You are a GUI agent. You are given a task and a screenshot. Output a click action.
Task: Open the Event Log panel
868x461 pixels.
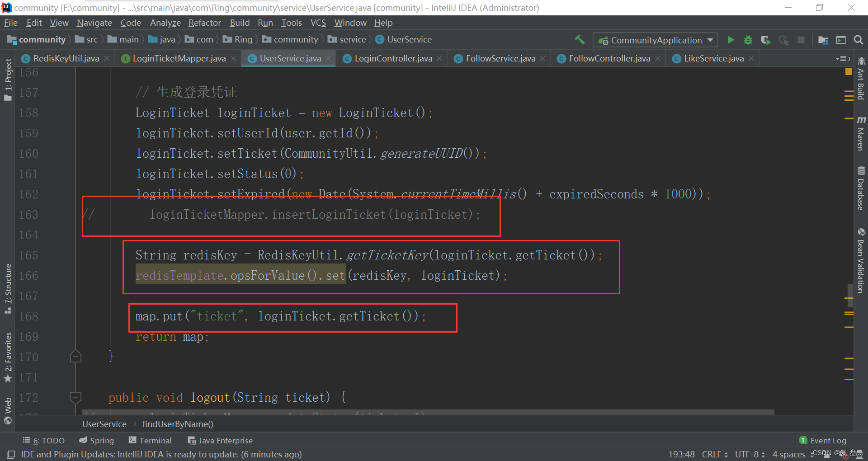(823, 441)
